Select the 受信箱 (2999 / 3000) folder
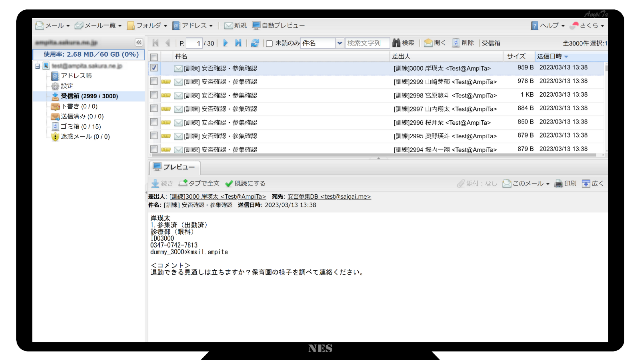640x360 pixels. click(84, 96)
